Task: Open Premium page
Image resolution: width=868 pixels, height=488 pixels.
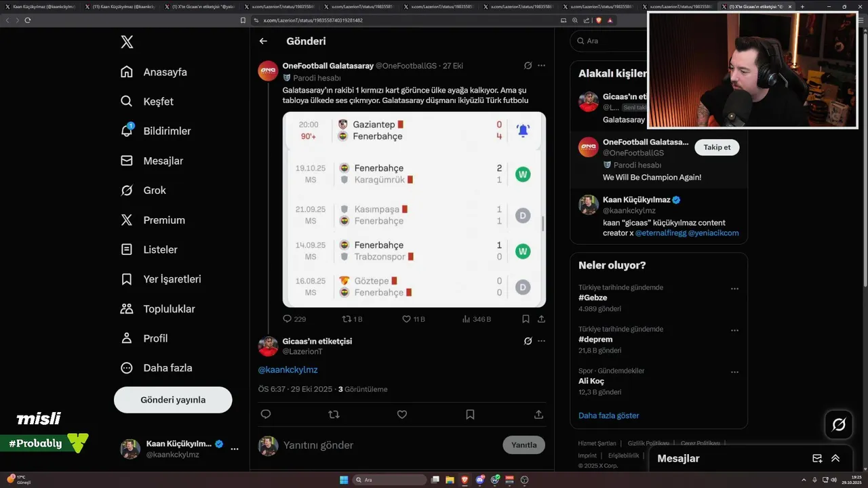Action: pyautogui.click(x=153, y=220)
